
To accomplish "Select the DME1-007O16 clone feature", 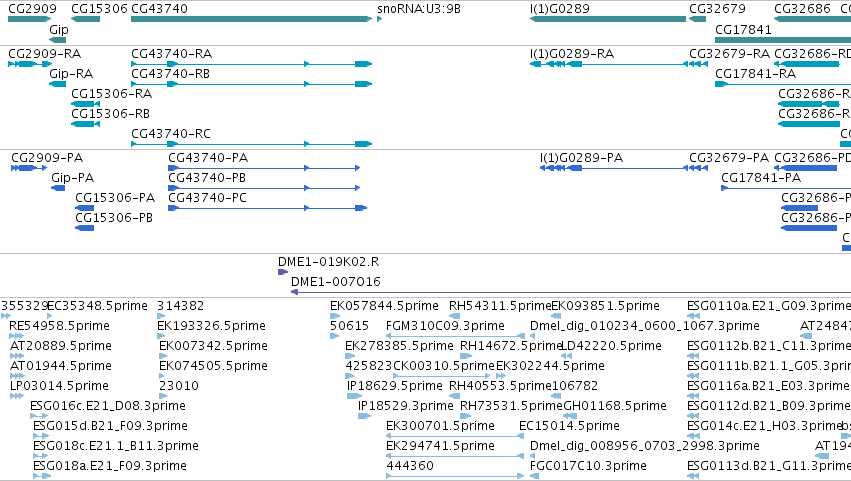I will pos(571,292).
